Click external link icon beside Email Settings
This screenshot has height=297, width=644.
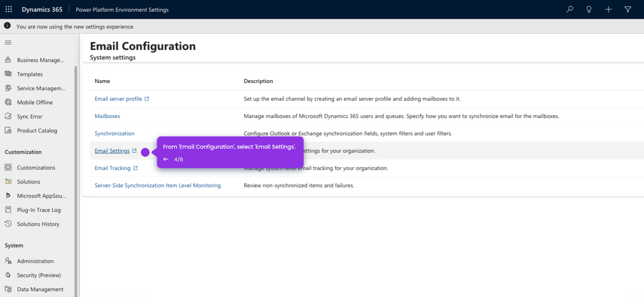point(134,151)
